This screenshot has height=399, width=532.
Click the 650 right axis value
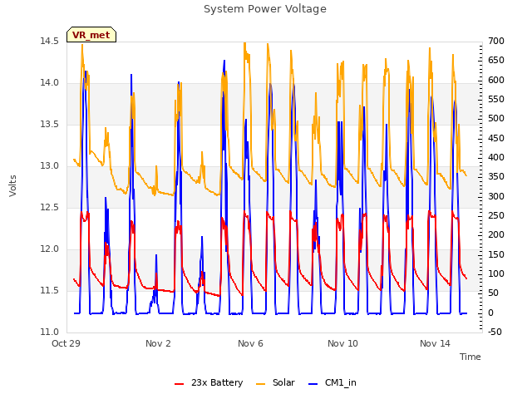(x=496, y=61)
